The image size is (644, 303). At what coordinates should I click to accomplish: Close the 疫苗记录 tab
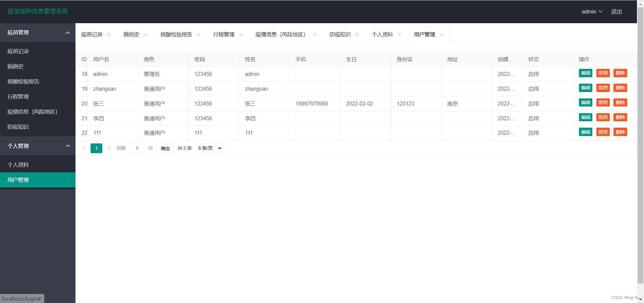click(109, 35)
